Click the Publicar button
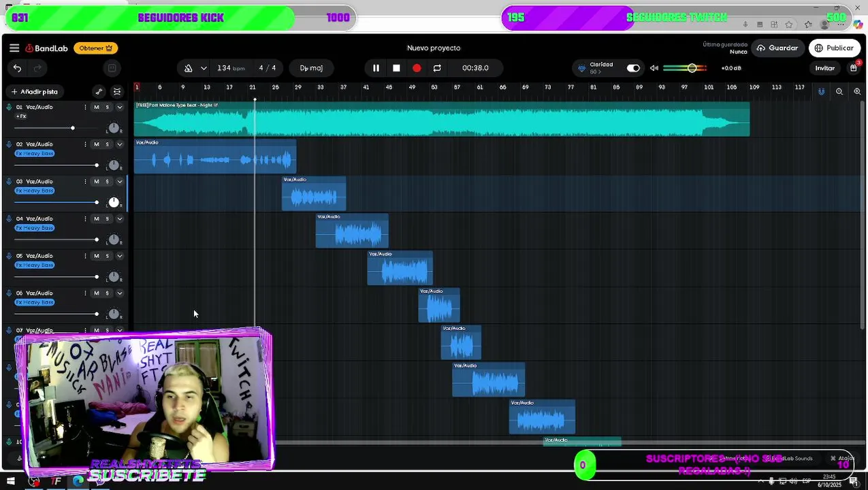Screen dimensions: 868x490 (834, 48)
